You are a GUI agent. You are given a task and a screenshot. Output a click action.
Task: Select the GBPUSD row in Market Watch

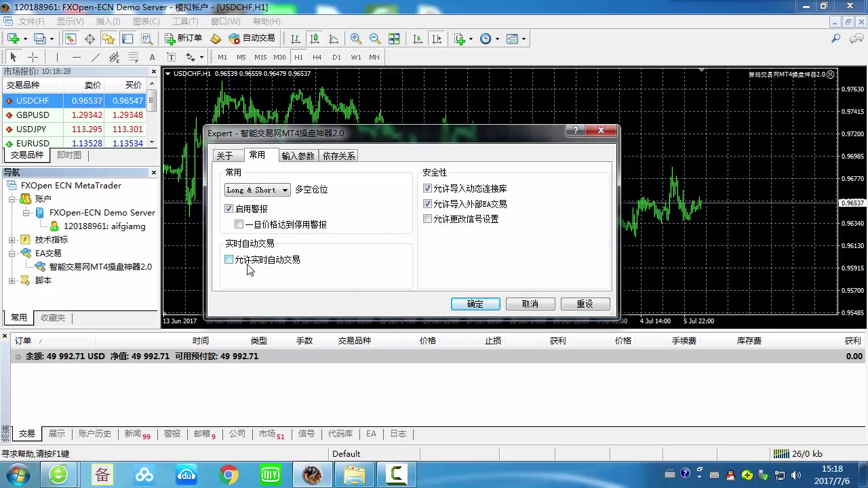point(74,115)
